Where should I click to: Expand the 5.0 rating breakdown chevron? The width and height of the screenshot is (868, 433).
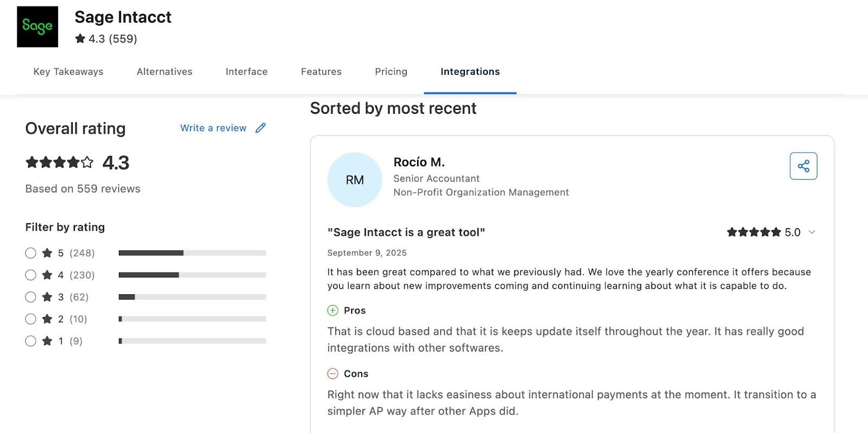[x=812, y=232]
